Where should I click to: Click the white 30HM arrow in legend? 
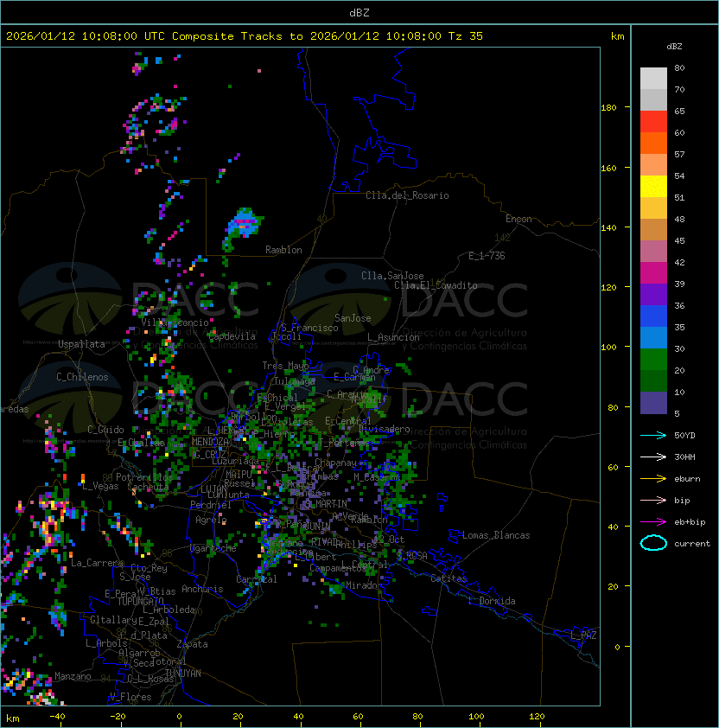pyautogui.click(x=653, y=457)
